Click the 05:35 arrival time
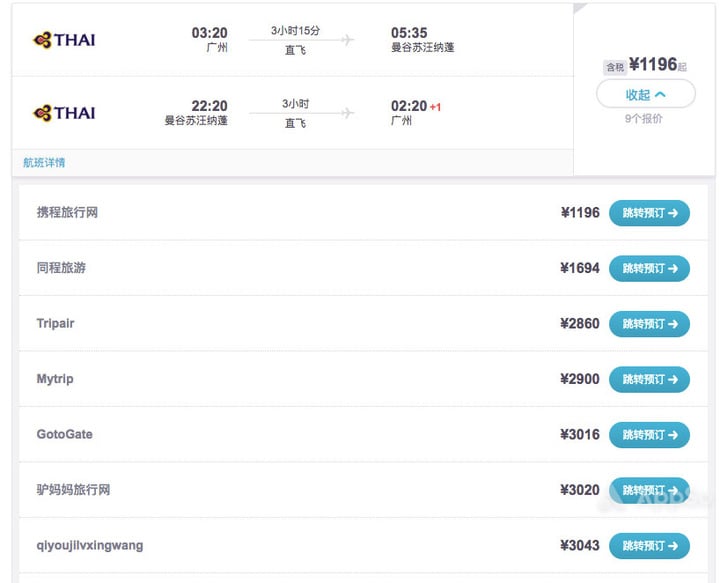720x583 pixels. pos(409,33)
